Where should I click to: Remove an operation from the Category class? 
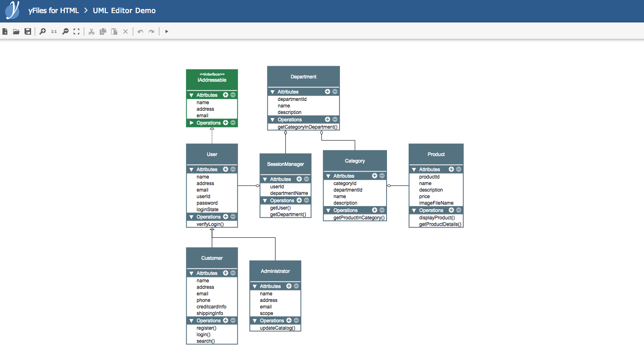click(382, 210)
